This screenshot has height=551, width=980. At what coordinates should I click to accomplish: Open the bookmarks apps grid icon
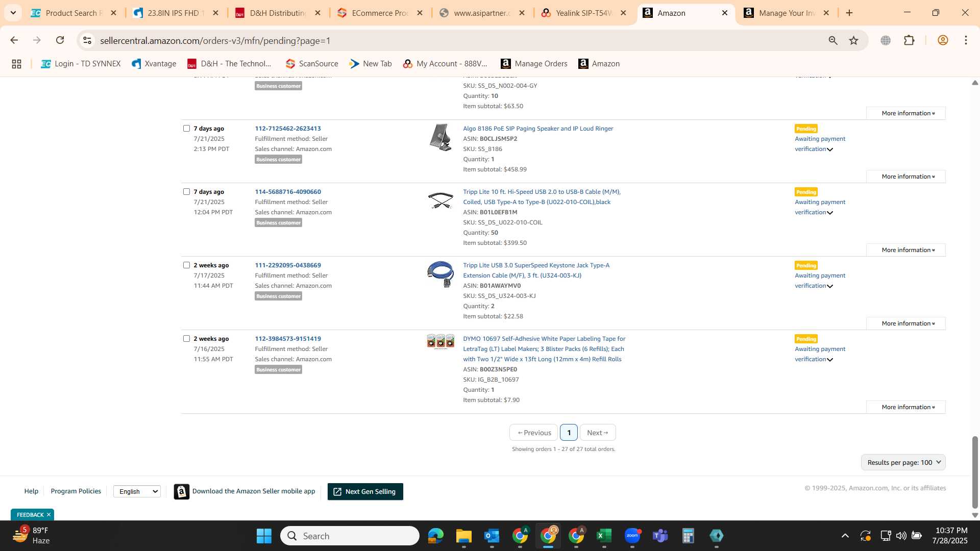click(16, 64)
